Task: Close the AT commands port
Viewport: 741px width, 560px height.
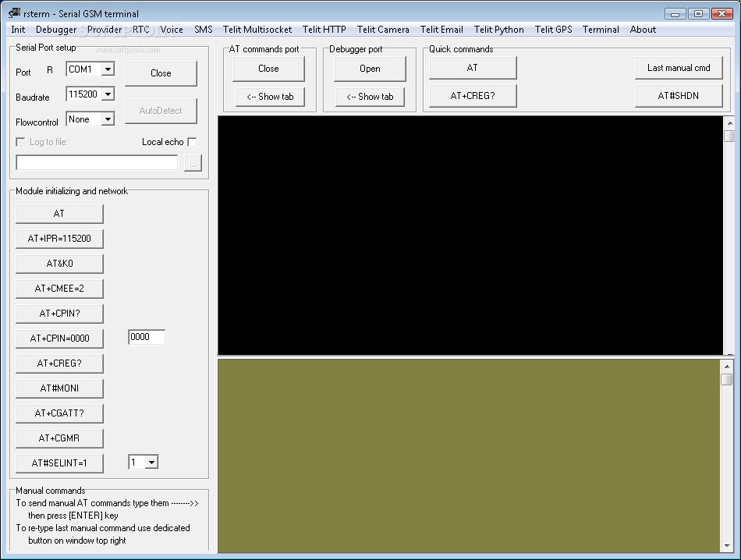Action: (x=268, y=69)
